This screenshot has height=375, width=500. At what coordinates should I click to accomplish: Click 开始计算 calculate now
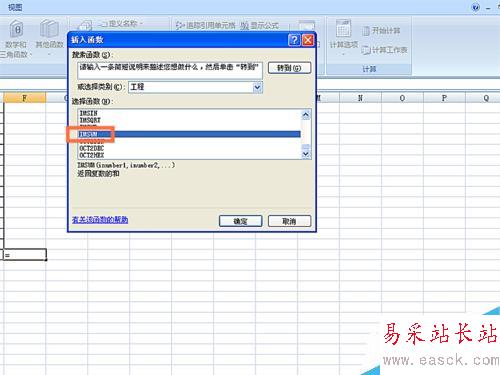pyautogui.click(x=381, y=31)
